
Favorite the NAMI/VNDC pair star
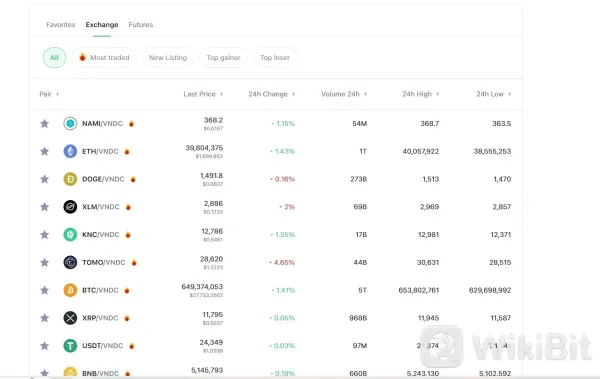coord(44,123)
